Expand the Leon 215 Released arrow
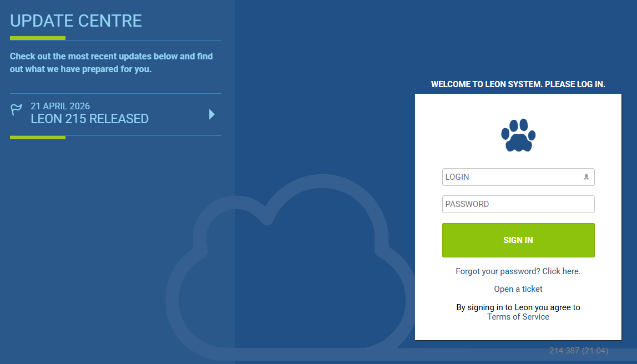The image size is (637, 364). coord(211,114)
